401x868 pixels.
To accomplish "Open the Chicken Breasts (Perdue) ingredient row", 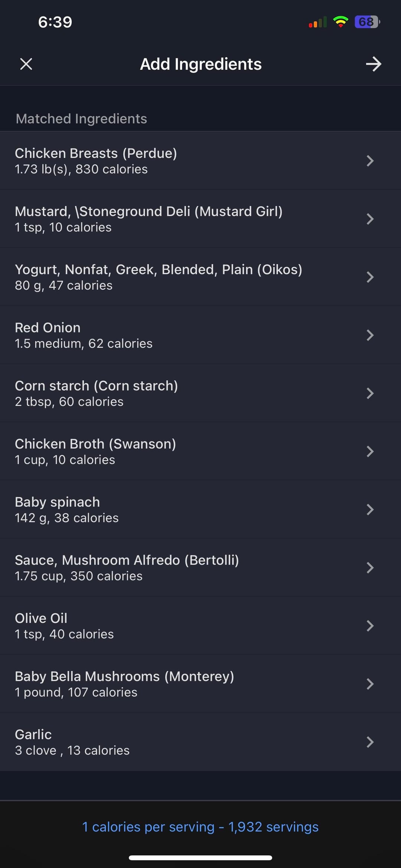I will (96, 160).
